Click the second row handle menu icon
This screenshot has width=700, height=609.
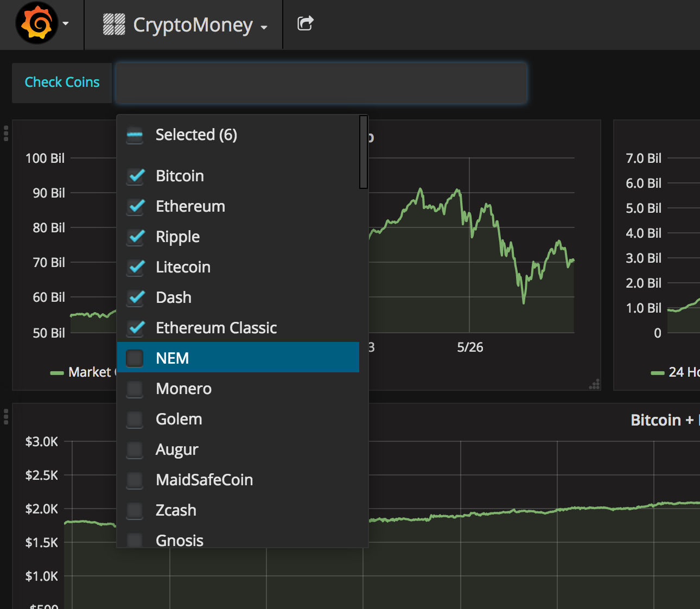[6, 417]
